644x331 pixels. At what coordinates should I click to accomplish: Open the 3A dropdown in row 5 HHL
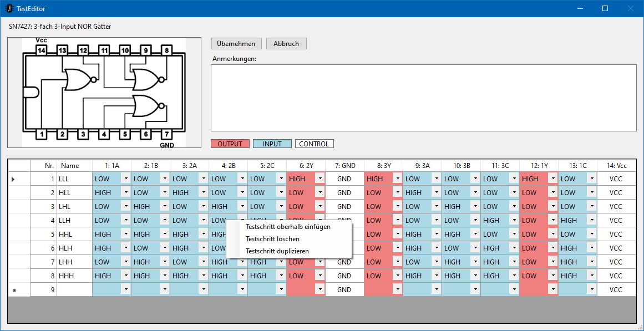point(436,235)
